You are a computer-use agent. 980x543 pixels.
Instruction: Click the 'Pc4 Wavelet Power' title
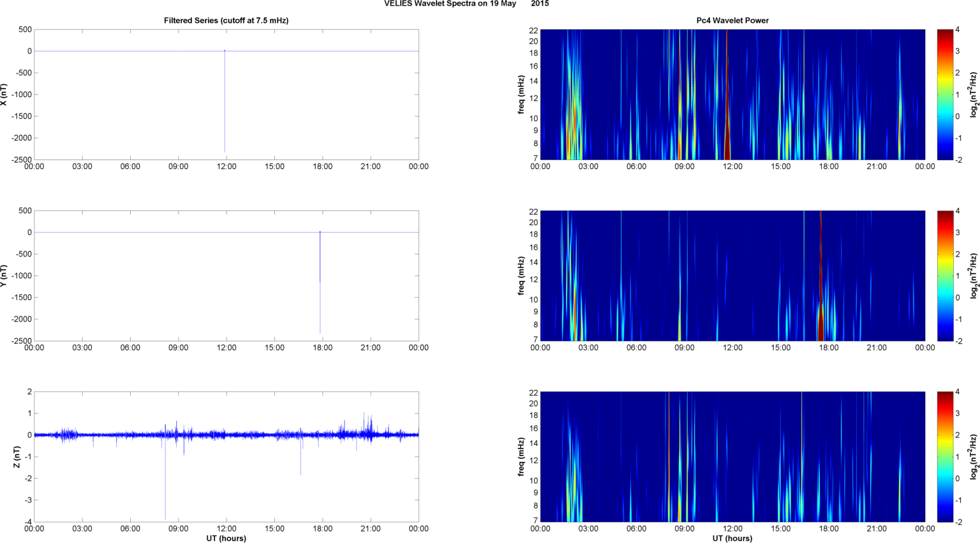point(732,20)
